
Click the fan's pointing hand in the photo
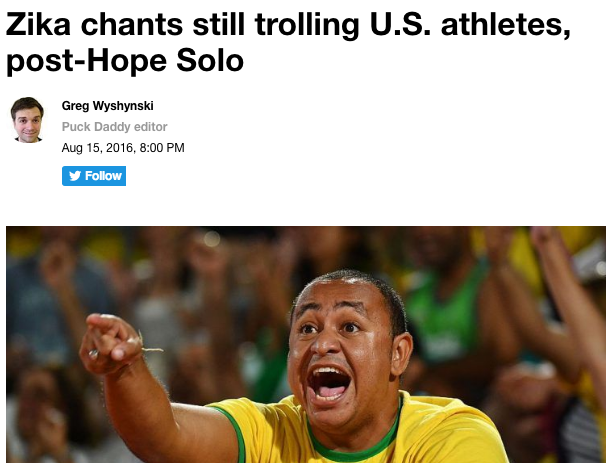tap(112, 343)
